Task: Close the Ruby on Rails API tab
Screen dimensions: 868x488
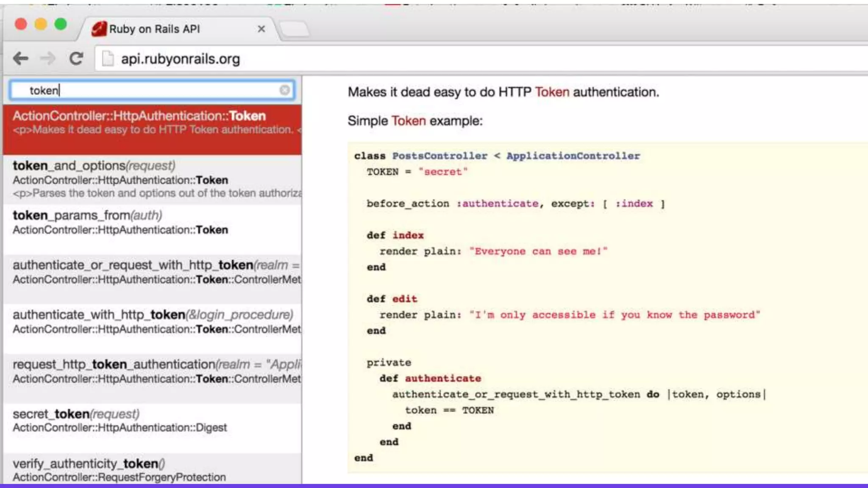Action: pos(262,29)
